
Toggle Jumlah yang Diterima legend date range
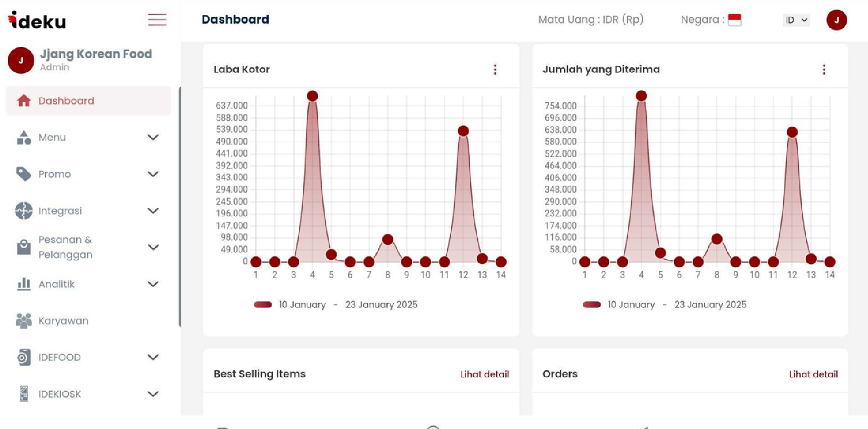click(665, 304)
